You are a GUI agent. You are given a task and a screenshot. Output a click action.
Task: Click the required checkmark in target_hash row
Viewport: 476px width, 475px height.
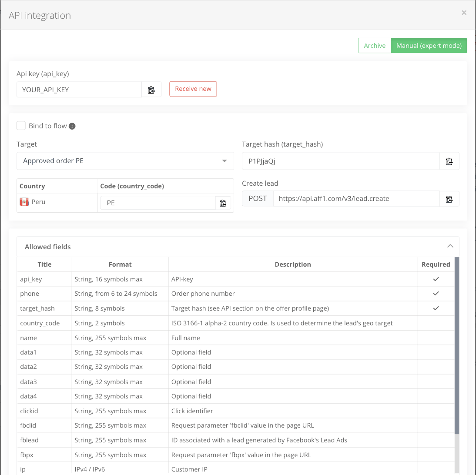coord(436,308)
